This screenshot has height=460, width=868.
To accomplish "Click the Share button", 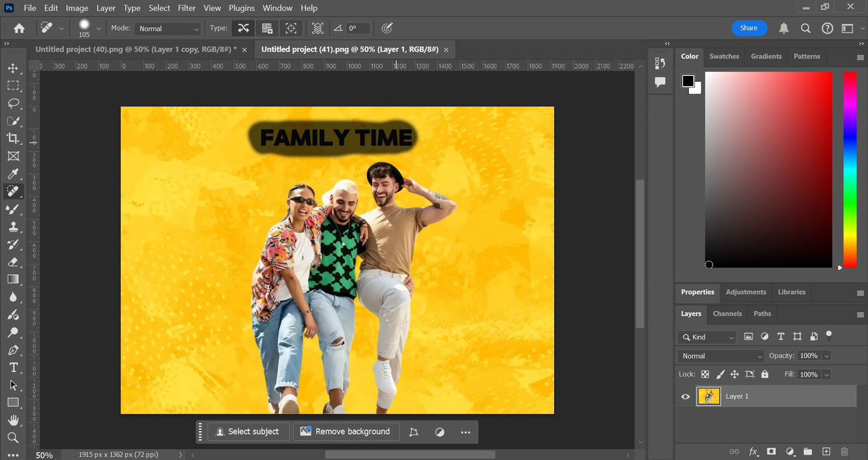I will (x=749, y=28).
